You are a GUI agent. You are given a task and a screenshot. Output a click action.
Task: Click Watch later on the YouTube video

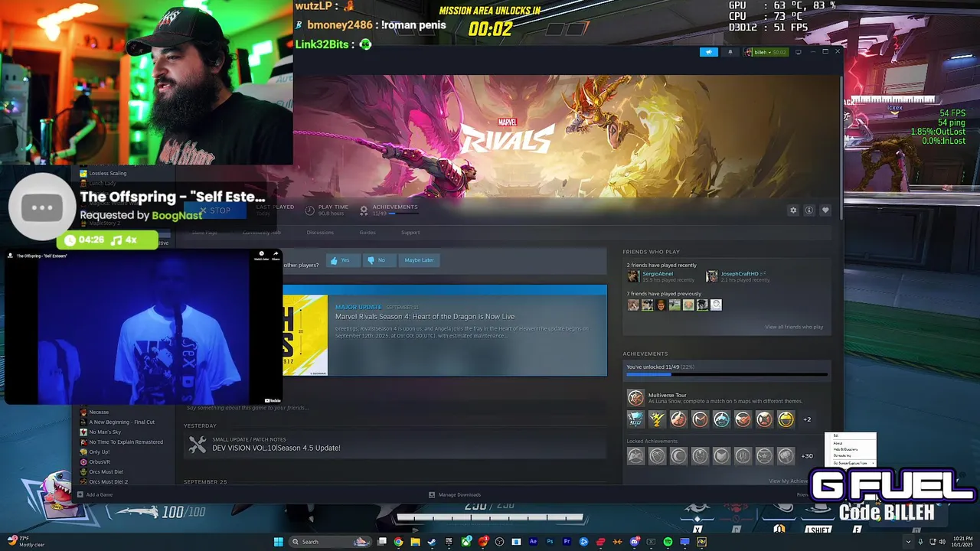point(260,255)
